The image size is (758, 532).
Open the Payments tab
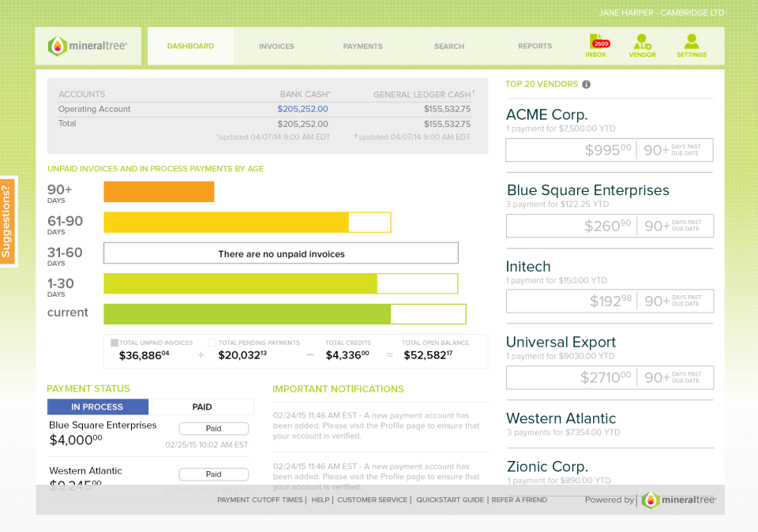tap(362, 47)
